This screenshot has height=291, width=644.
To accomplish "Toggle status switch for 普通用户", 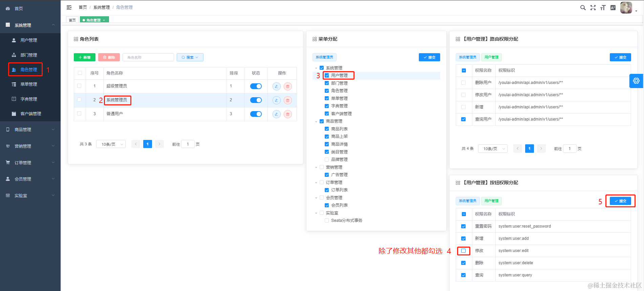I will coord(256,114).
